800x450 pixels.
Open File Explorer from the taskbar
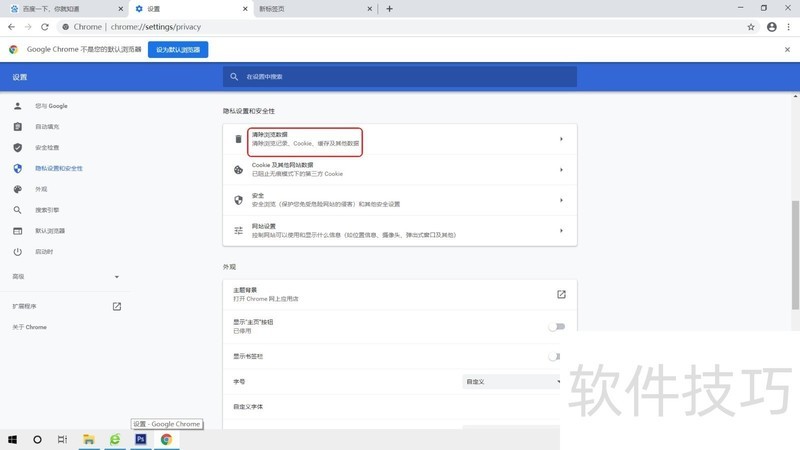[89, 439]
